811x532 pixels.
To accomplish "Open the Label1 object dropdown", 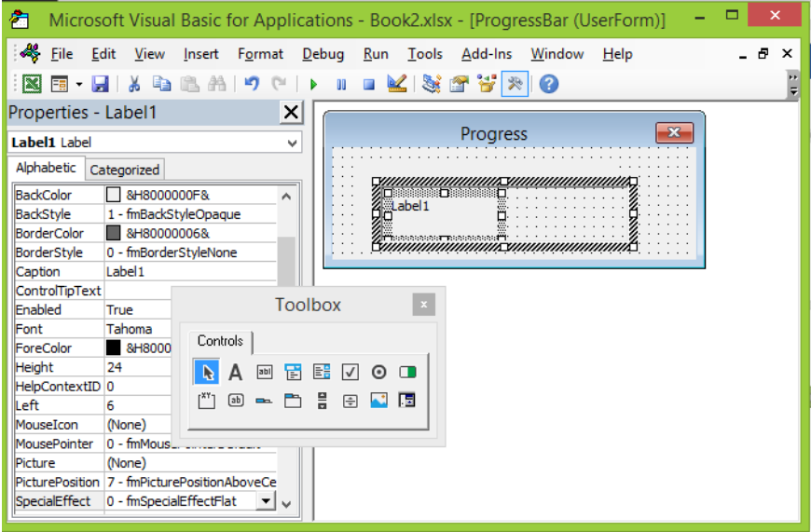I will (292, 143).
